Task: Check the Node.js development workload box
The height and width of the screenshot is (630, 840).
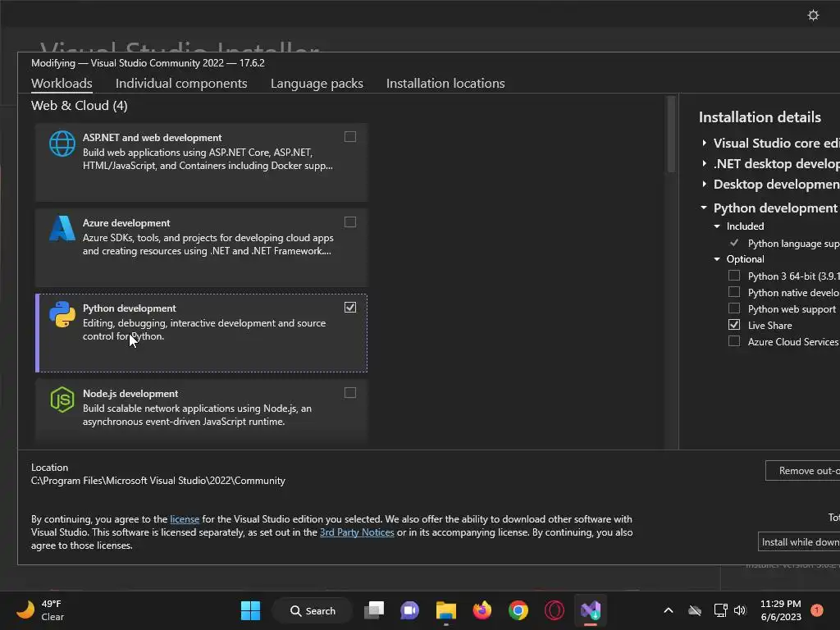Action: (349, 393)
